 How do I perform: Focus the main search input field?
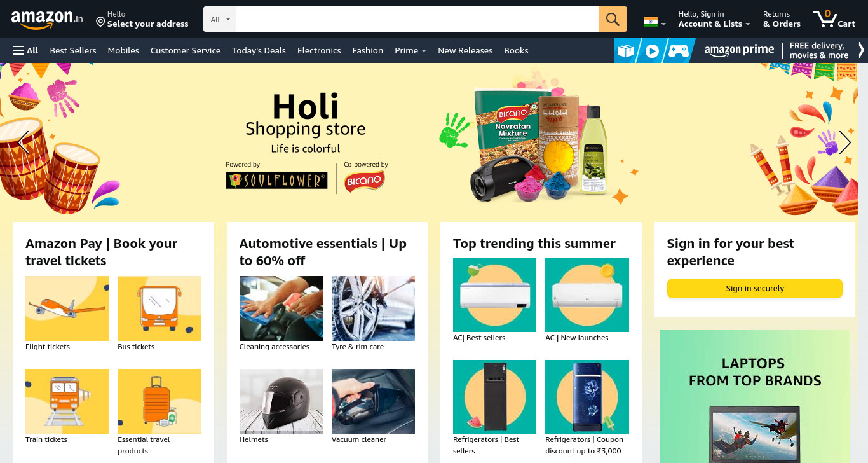pyautogui.click(x=417, y=19)
